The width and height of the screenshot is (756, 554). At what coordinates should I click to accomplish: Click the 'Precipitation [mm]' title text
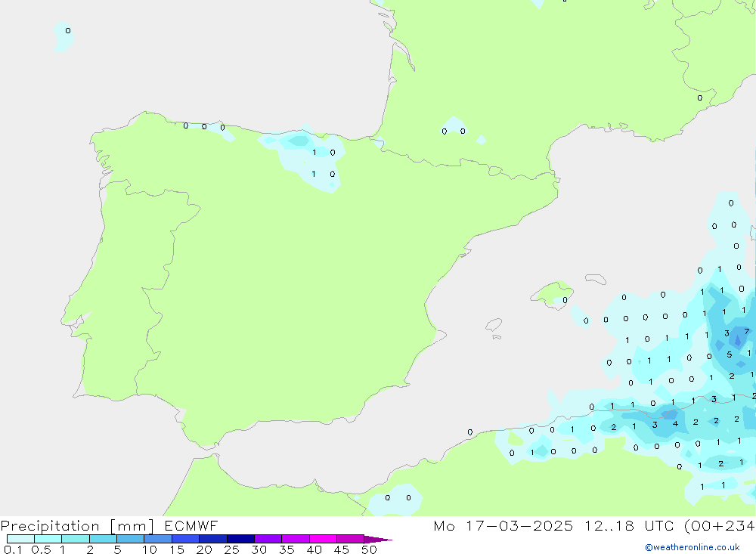pos(77,526)
